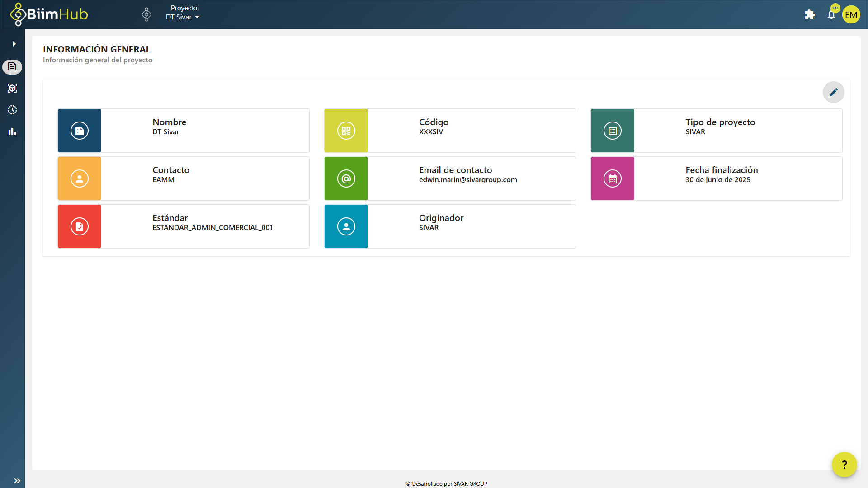Open the puzzle piece extensions icon
This screenshot has width=868, height=488.
tap(810, 14)
